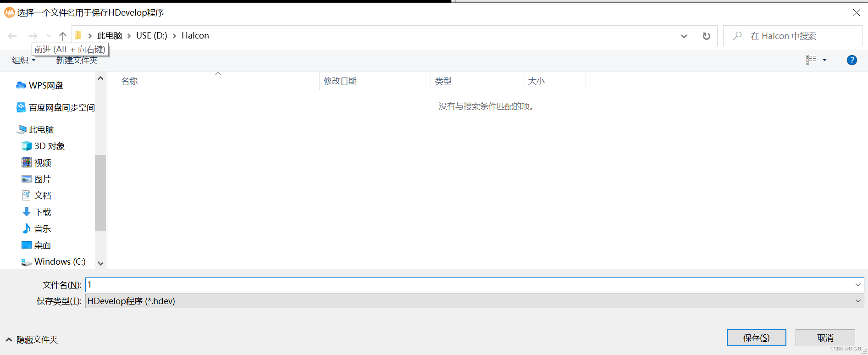Sort by 类型 column header
The height and width of the screenshot is (355, 868).
[x=443, y=81]
